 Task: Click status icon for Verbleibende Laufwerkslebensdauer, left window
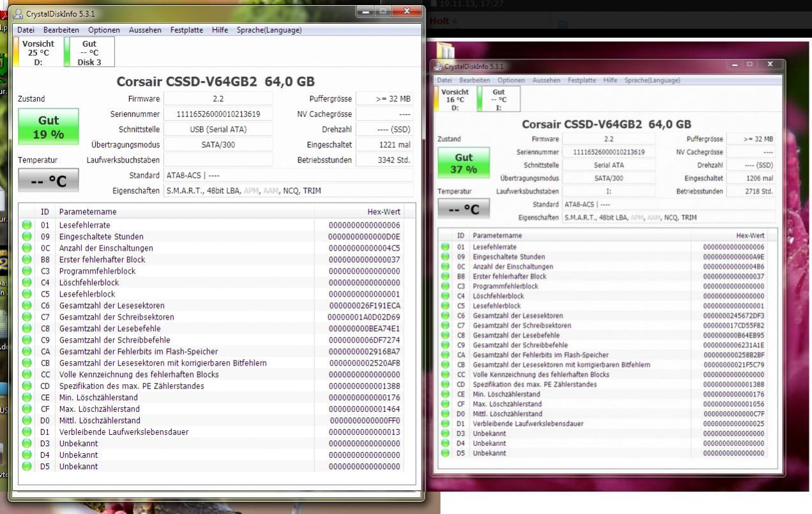(x=27, y=432)
